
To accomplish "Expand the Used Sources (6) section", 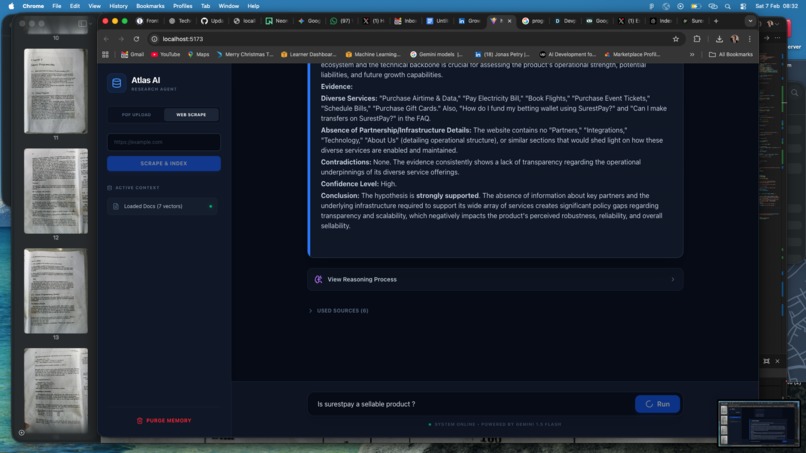I will click(x=339, y=311).
